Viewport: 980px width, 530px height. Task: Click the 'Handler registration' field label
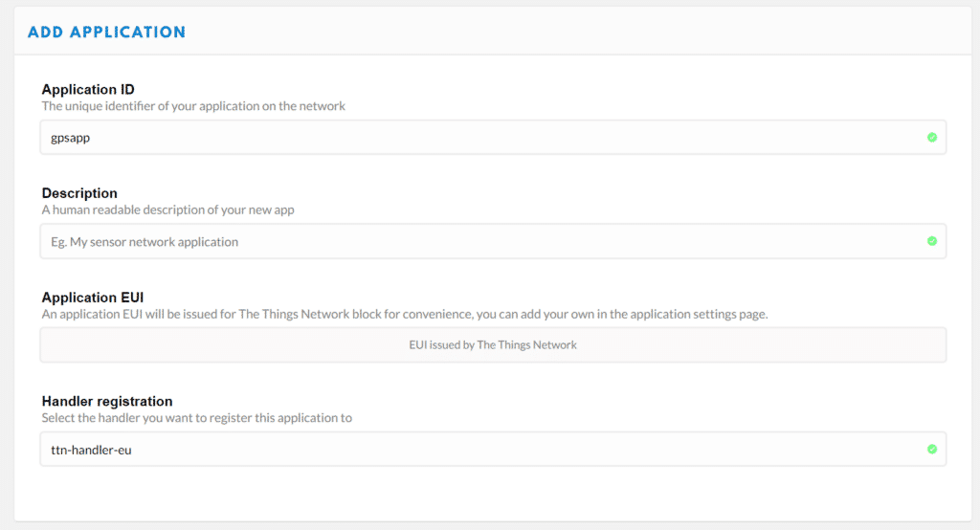(x=107, y=401)
